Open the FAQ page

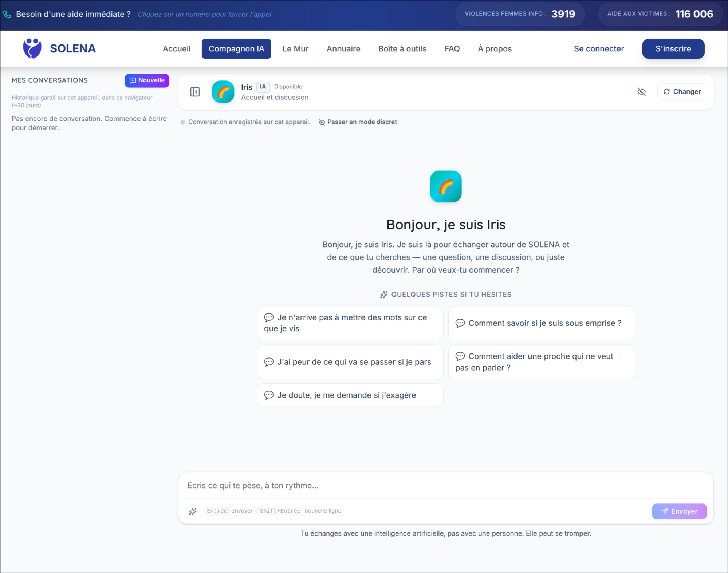click(x=452, y=48)
